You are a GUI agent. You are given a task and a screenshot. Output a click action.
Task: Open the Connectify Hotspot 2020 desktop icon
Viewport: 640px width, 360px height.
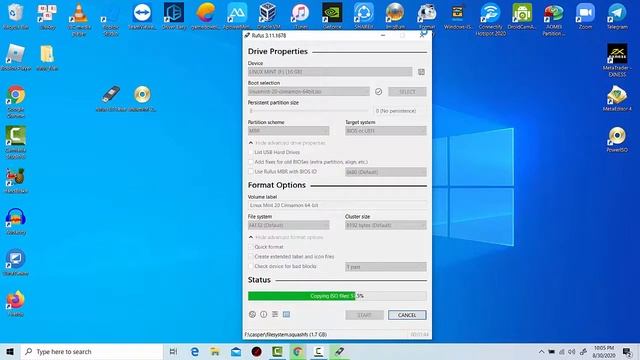tap(490, 19)
